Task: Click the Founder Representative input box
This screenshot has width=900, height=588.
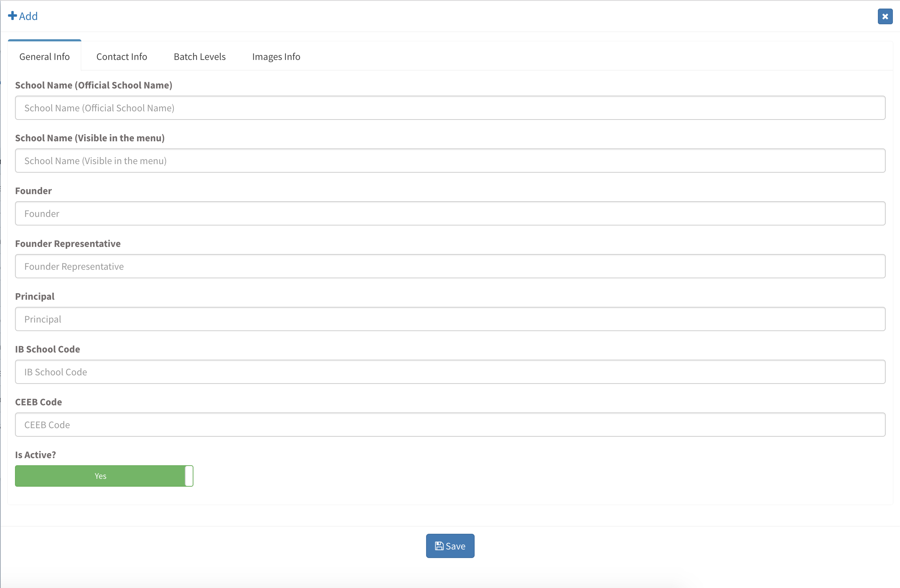Action: pyautogui.click(x=450, y=267)
